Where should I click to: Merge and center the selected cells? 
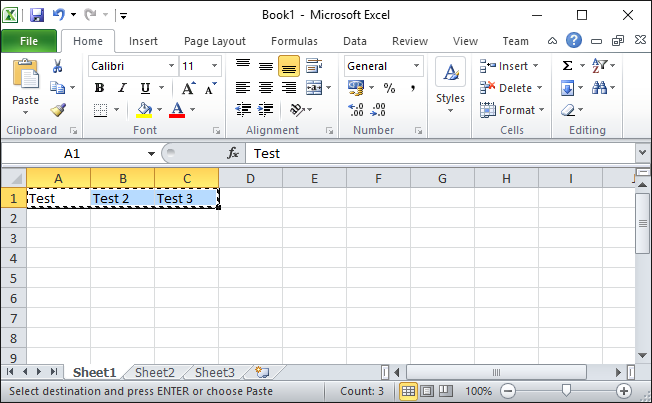[314, 88]
